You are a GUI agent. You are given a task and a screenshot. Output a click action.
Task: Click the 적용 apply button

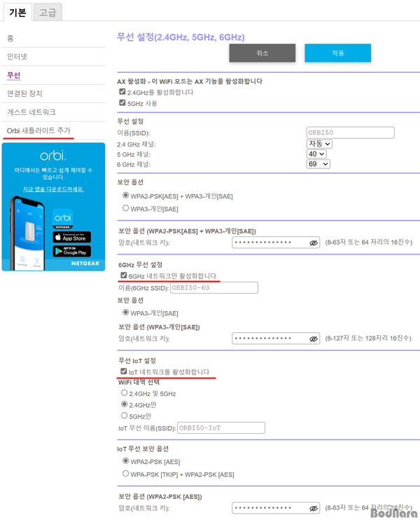point(337,53)
